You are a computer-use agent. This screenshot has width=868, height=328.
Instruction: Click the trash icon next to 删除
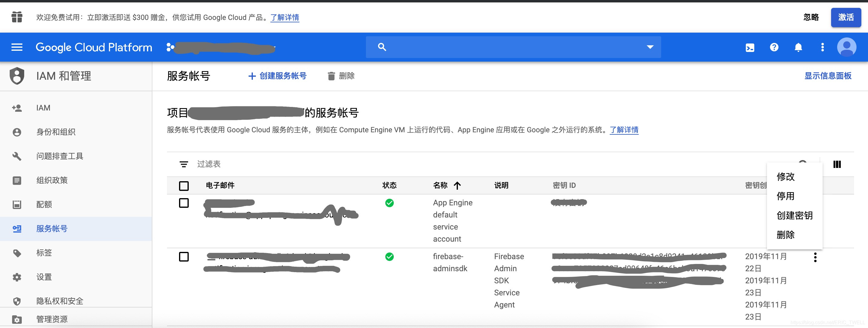click(331, 76)
